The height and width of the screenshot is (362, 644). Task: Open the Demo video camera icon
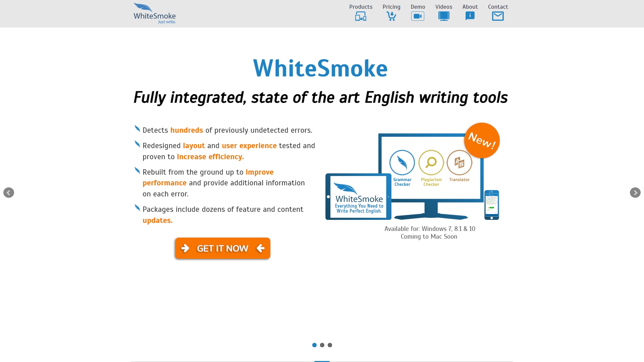(x=418, y=16)
